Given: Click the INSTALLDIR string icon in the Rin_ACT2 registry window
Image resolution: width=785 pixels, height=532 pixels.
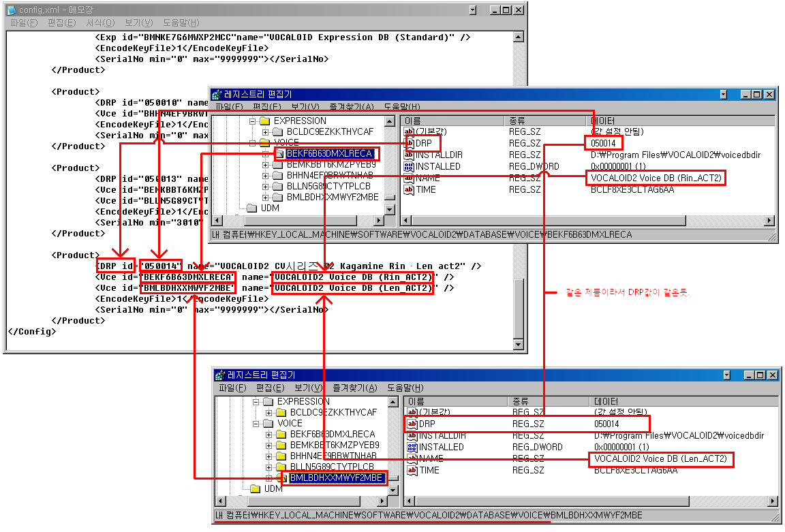Looking at the screenshot, I should (x=409, y=155).
